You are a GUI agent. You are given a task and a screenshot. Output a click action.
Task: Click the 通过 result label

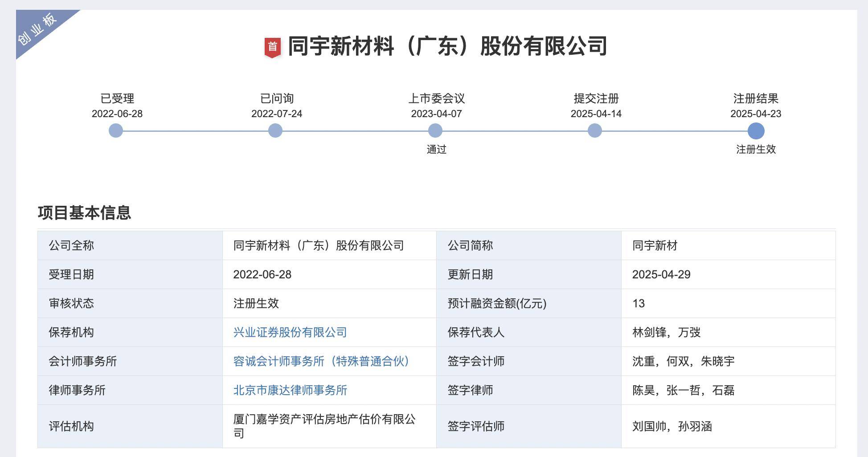[436, 150]
